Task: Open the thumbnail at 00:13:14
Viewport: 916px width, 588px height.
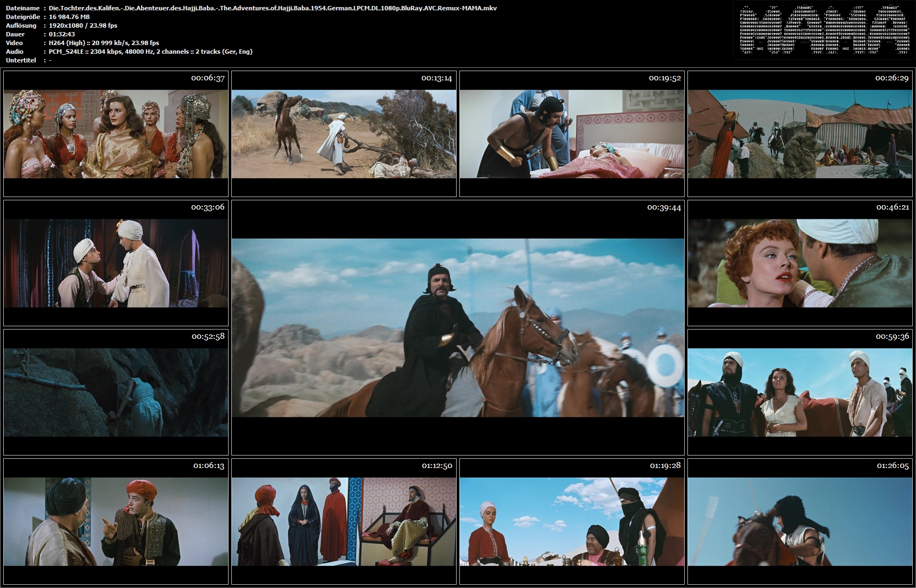Action: (344, 134)
